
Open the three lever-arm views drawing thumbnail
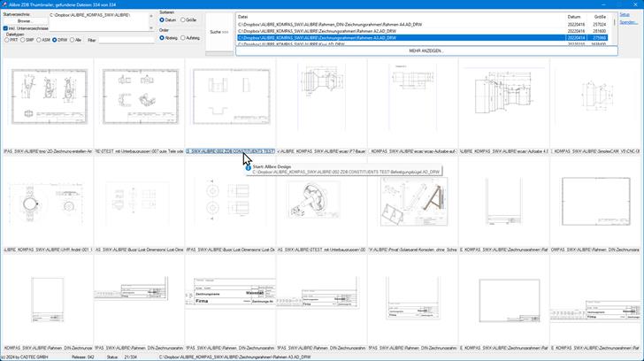(50, 96)
